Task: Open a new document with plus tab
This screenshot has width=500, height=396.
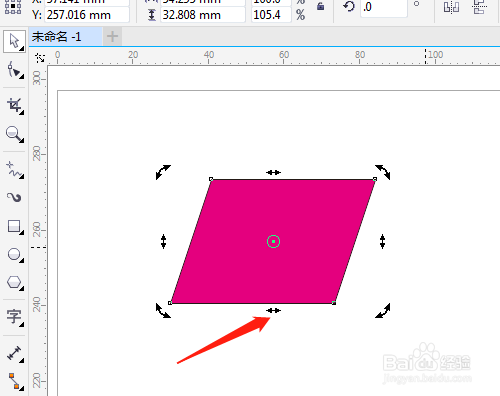Action: tap(112, 36)
